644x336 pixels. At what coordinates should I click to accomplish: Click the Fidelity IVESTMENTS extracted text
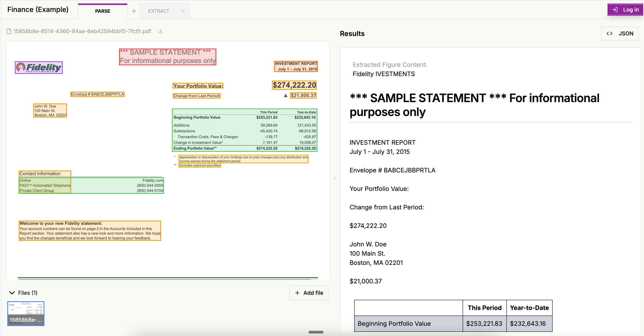[384, 74]
